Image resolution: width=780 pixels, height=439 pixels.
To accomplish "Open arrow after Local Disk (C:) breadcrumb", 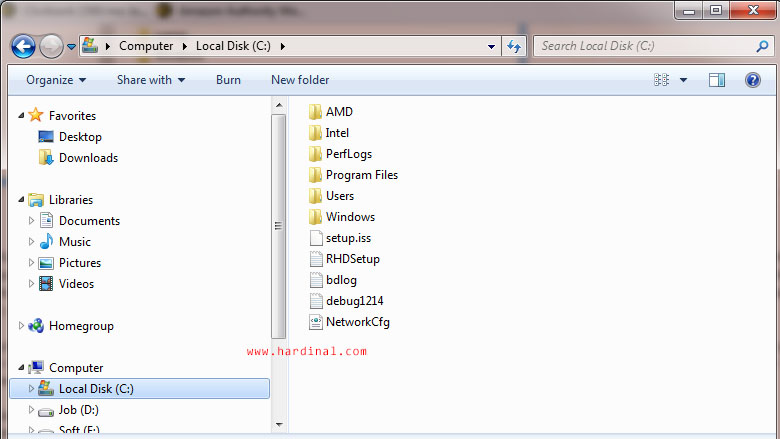I will 283,46.
